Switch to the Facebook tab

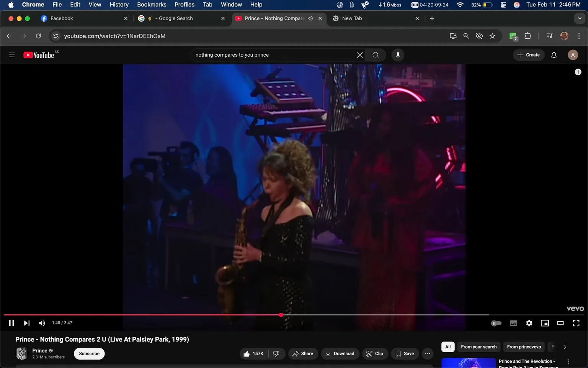coord(77,18)
